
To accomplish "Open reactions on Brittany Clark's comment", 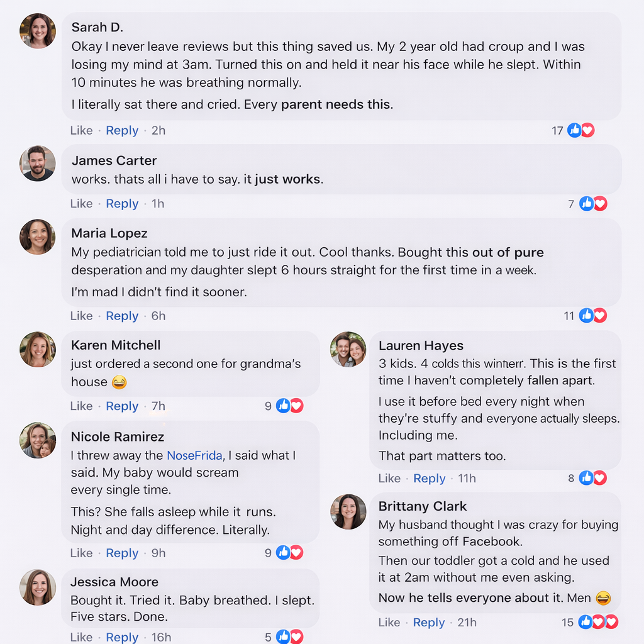I will tap(598, 623).
